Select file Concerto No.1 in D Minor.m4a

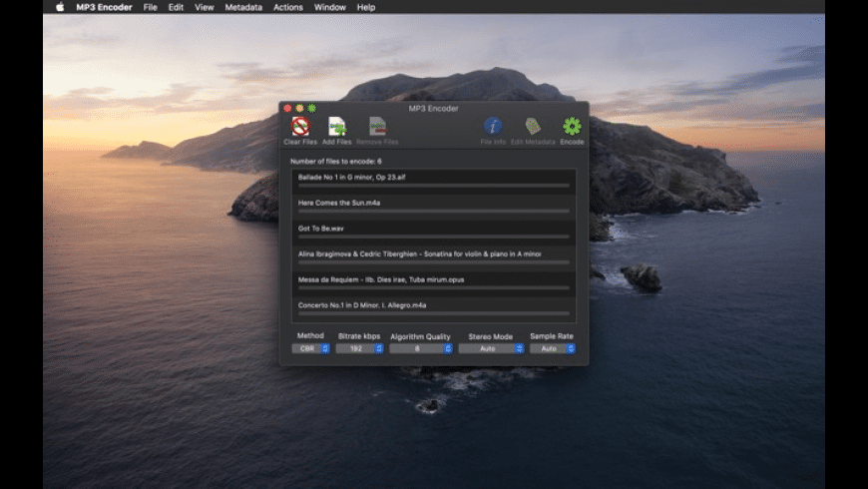pos(434,308)
